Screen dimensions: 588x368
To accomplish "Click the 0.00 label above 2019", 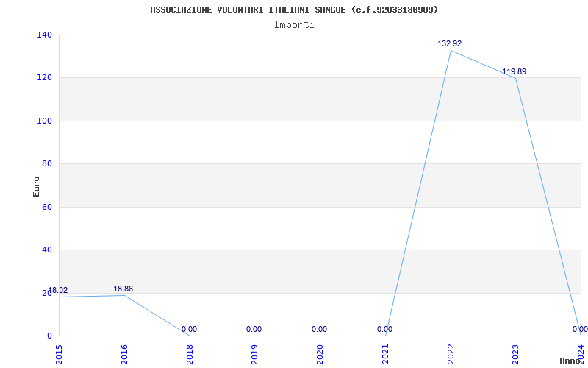I will point(254,329).
